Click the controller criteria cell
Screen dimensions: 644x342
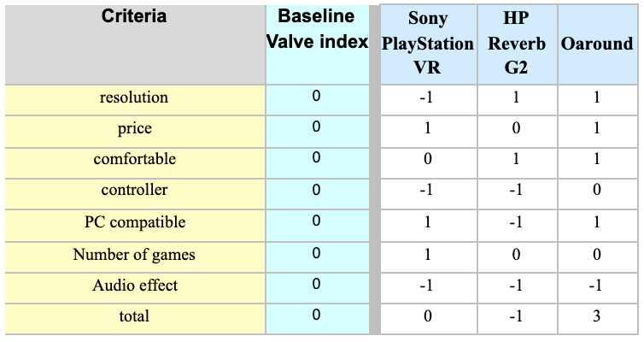tap(135, 193)
